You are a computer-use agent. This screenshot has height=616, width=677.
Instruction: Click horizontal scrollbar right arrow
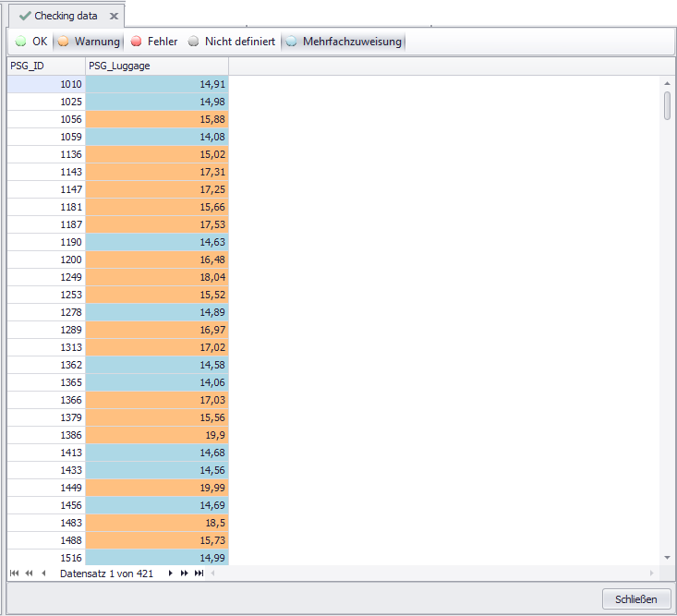point(651,574)
